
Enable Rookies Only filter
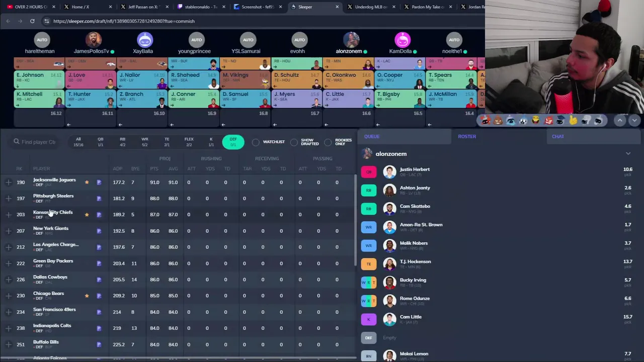(328, 142)
